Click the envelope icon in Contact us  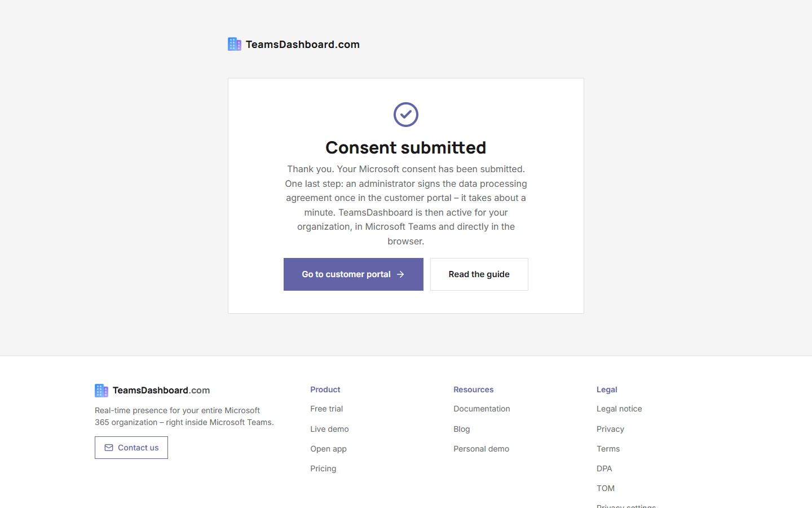coord(109,448)
